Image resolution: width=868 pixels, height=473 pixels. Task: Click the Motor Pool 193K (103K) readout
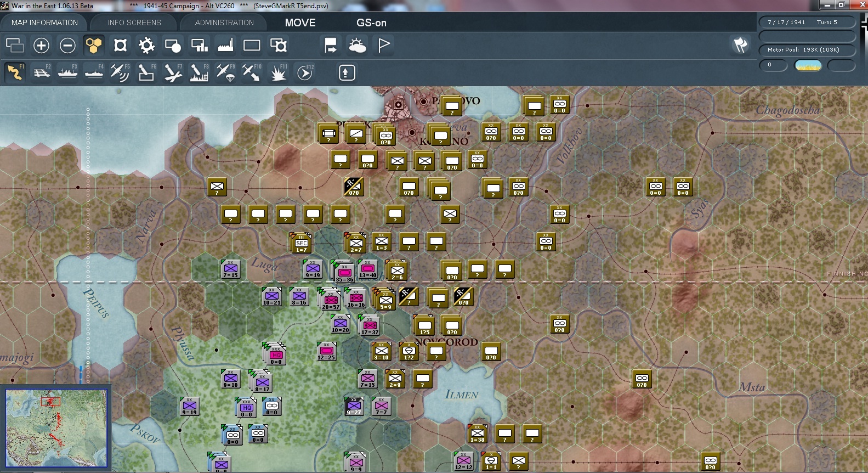pyautogui.click(x=807, y=49)
